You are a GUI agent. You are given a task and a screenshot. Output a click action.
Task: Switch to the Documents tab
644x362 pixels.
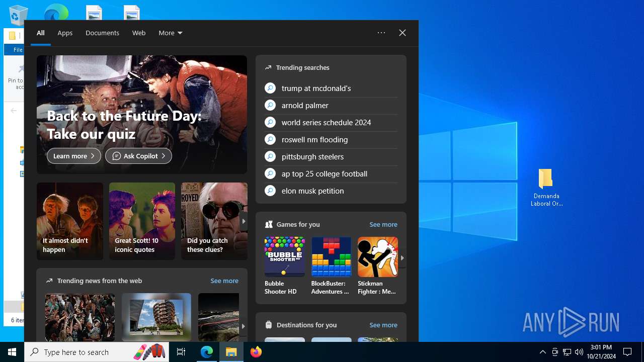pos(102,33)
